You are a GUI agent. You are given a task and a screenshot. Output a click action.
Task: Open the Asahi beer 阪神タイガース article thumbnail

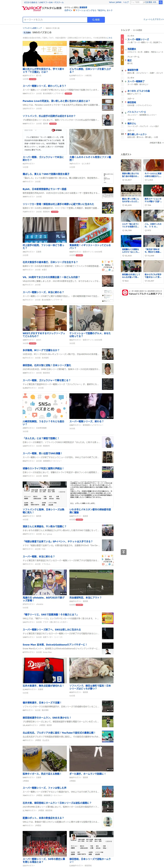[45, 758]
